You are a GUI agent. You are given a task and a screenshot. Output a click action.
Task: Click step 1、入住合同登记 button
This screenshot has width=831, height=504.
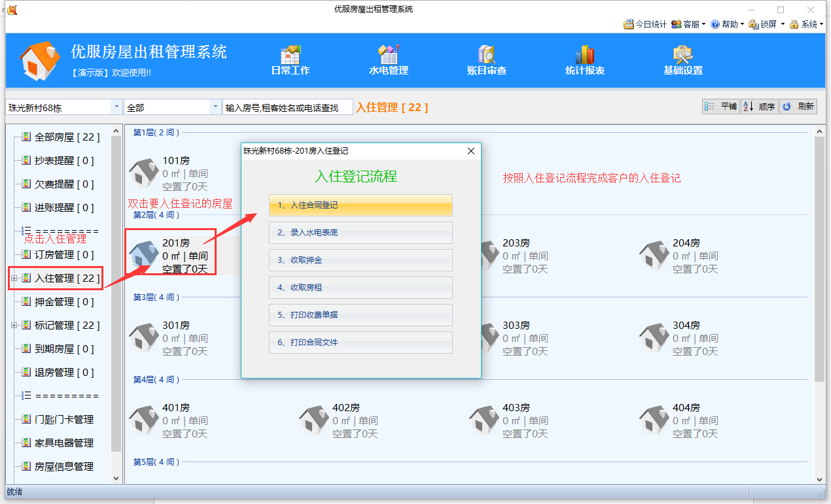361,205
